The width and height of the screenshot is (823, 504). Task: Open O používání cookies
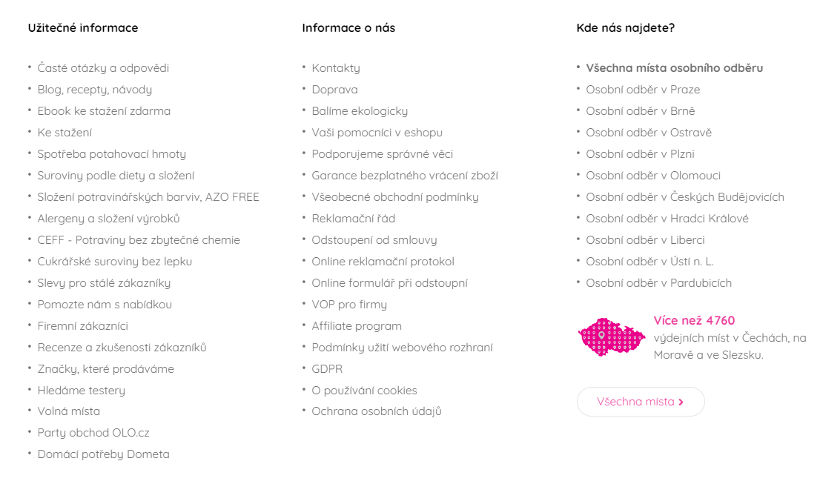(x=364, y=391)
